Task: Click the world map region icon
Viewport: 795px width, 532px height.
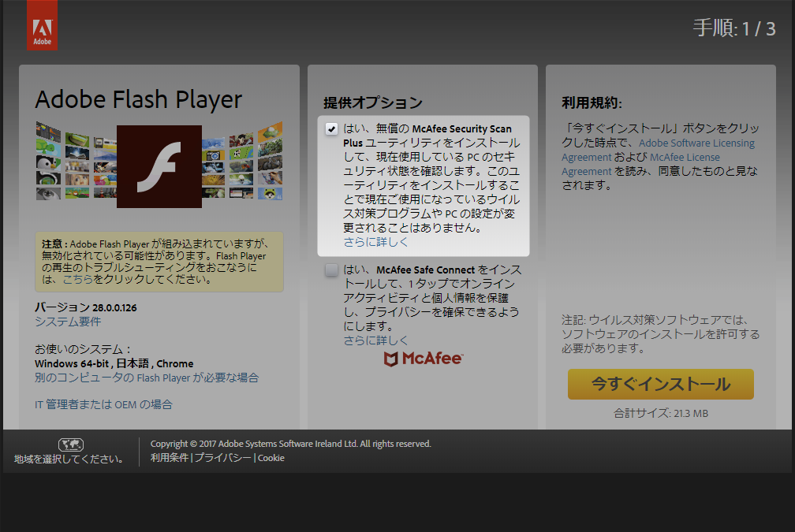Action: tap(71, 445)
